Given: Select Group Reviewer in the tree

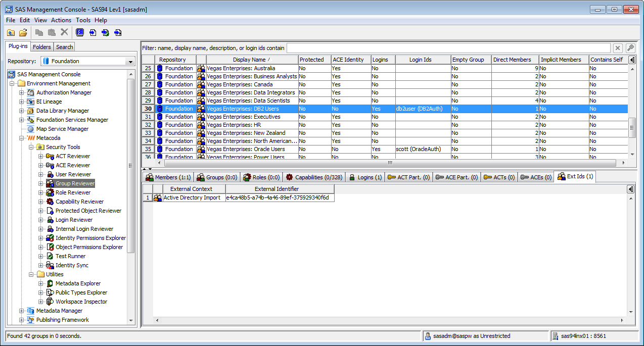Looking at the screenshot, I should coord(75,183).
